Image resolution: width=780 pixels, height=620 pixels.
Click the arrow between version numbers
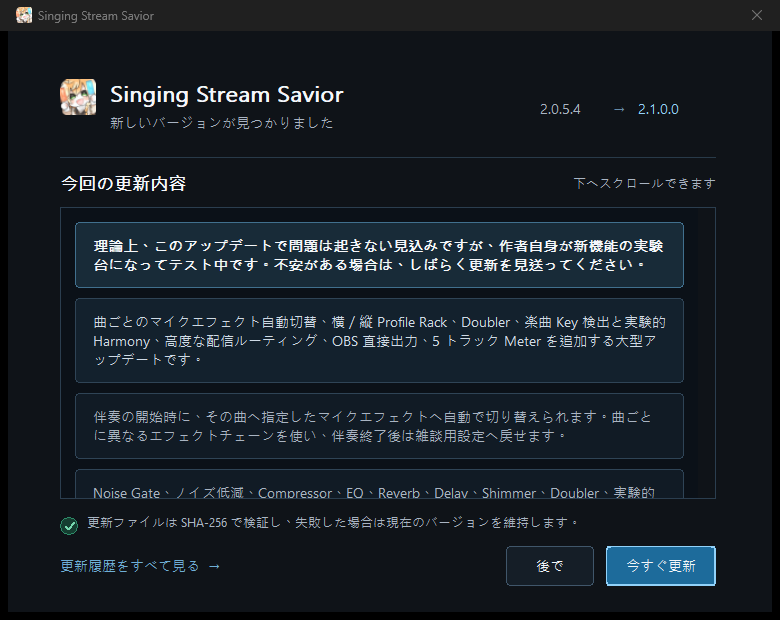(x=619, y=109)
